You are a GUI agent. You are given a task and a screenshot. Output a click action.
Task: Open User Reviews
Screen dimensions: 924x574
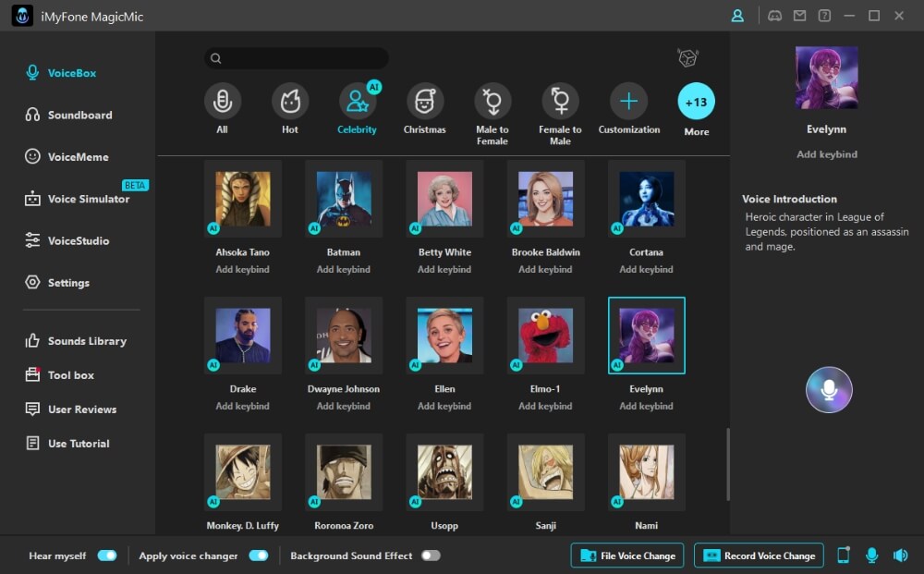click(x=71, y=409)
